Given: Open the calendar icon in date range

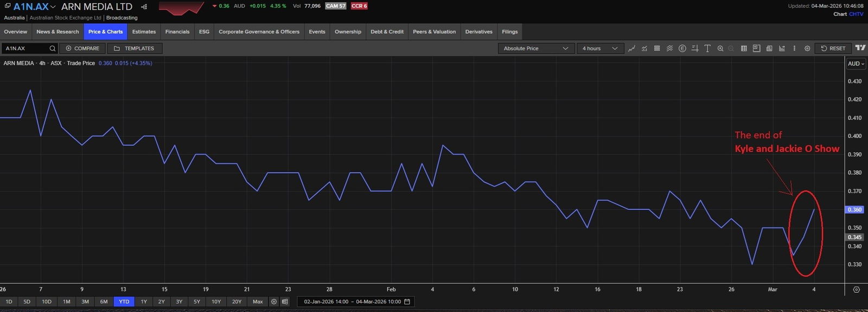Looking at the screenshot, I should (x=407, y=301).
